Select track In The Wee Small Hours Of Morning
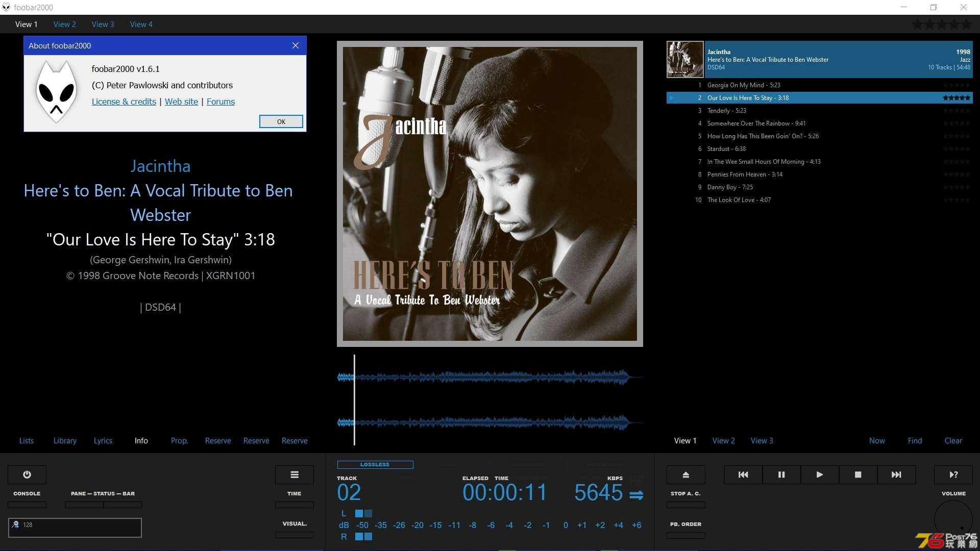 (x=820, y=162)
